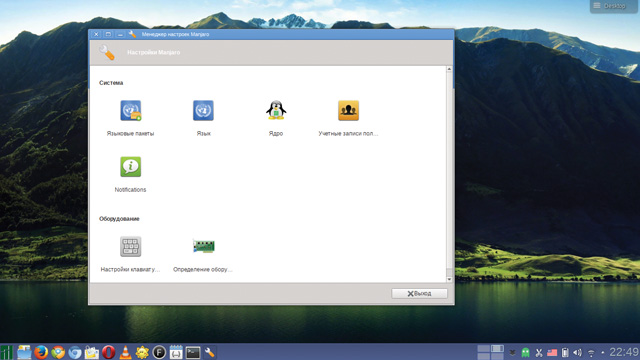The width and height of the screenshot is (640, 360).
Task: Launch Opera browser from the taskbar
Action: click(x=109, y=352)
